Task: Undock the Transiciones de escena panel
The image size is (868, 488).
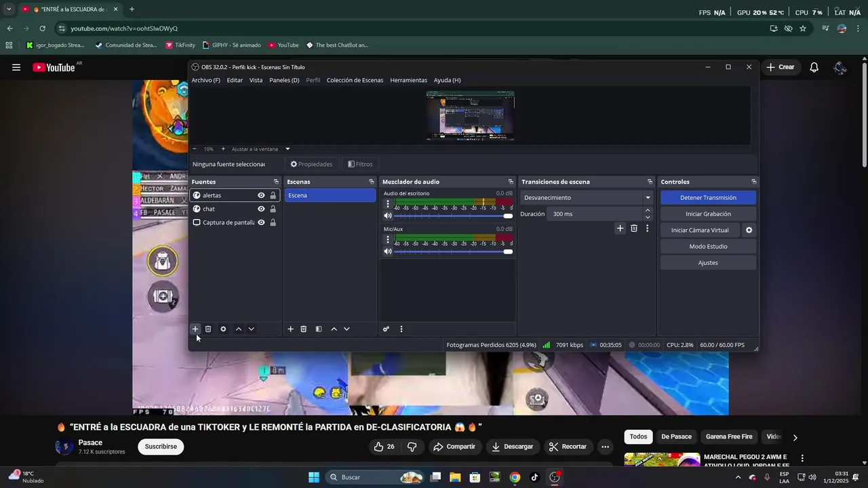Action: 650,182
